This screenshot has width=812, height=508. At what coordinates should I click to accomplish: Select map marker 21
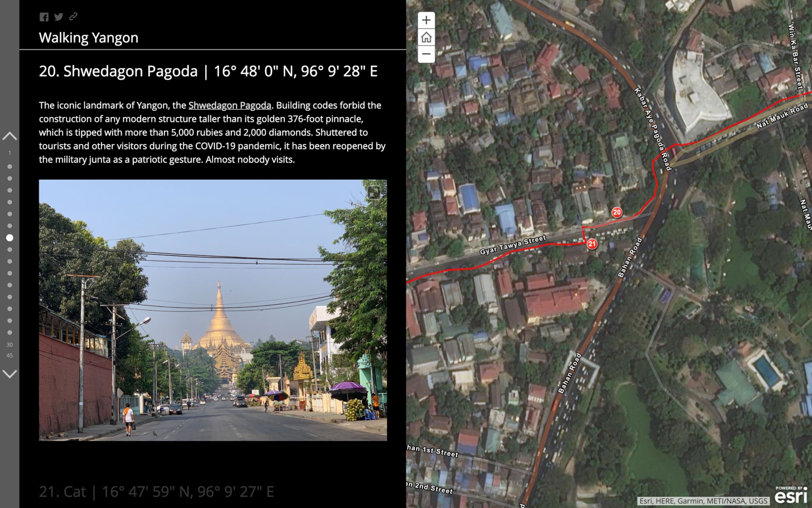point(592,244)
